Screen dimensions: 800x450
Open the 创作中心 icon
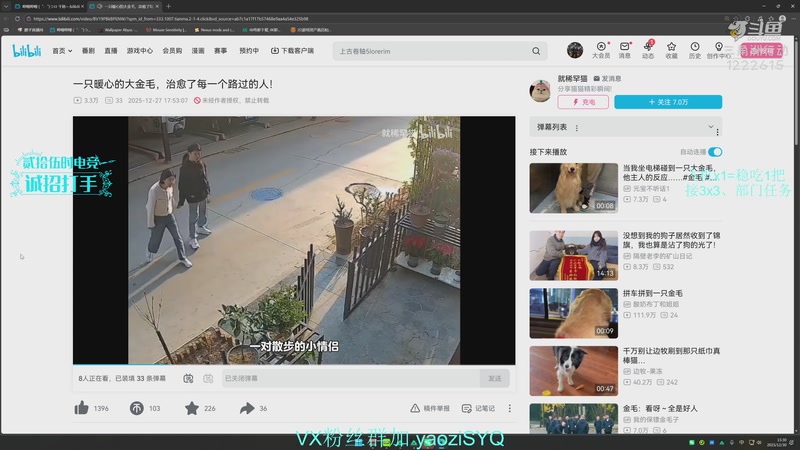[x=718, y=51]
